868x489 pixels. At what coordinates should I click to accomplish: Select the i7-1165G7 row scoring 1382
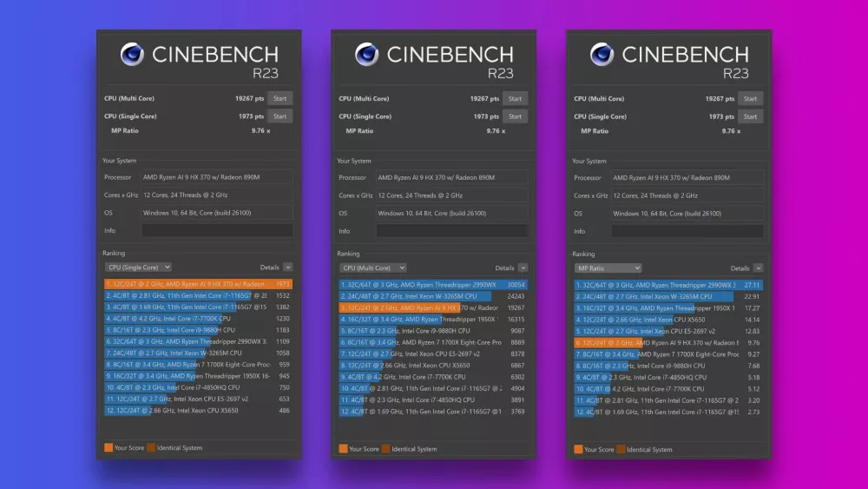[x=198, y=307]
